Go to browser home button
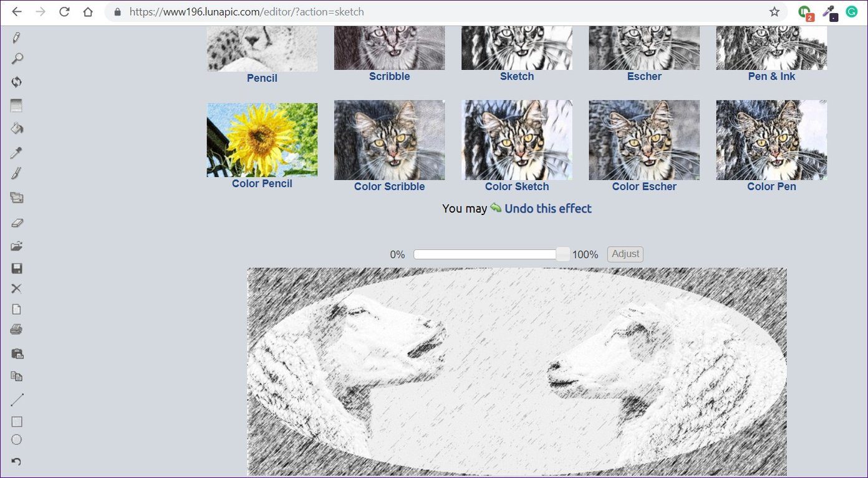This screenshot has width=868, height=478. click(x=88, y=12)
